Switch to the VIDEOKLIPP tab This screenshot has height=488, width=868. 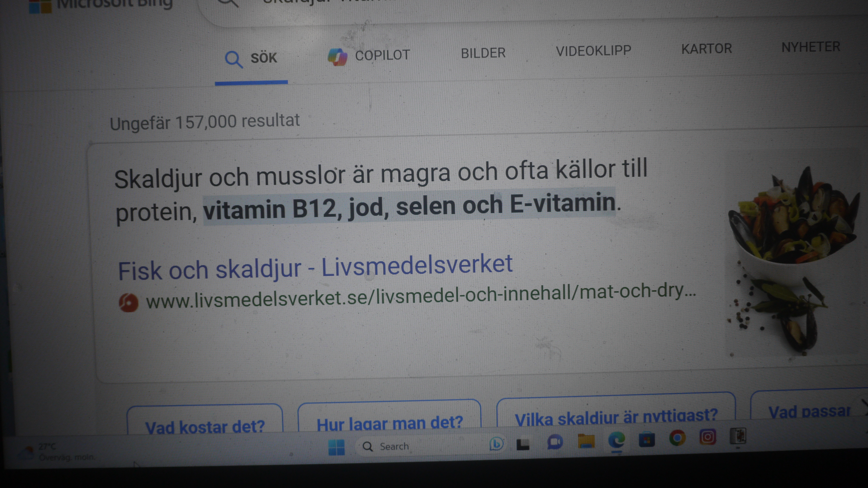click(593, 51)
